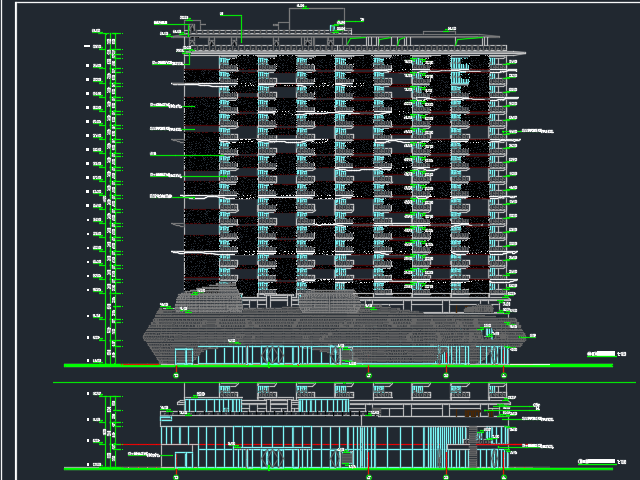Click the third grid axis bubble under upper elevation

point(445,374)
